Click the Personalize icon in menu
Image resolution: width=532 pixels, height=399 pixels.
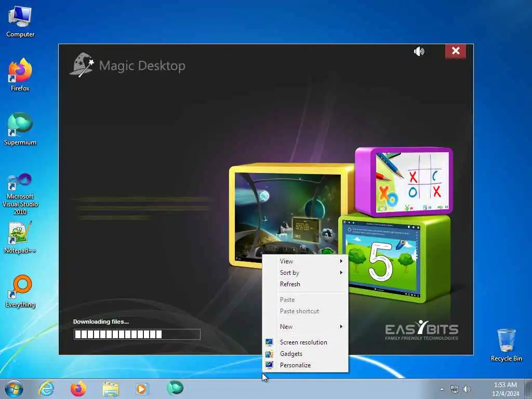pyautogui.click(x=270, y=365)
